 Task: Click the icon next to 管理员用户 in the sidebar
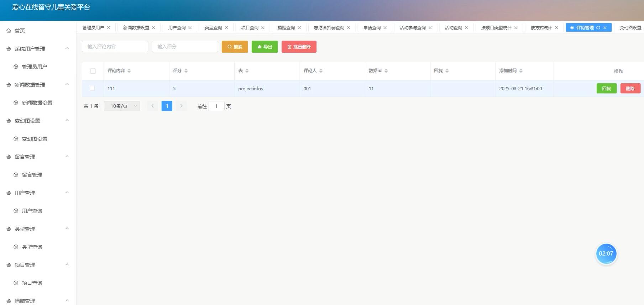(16, 67)
